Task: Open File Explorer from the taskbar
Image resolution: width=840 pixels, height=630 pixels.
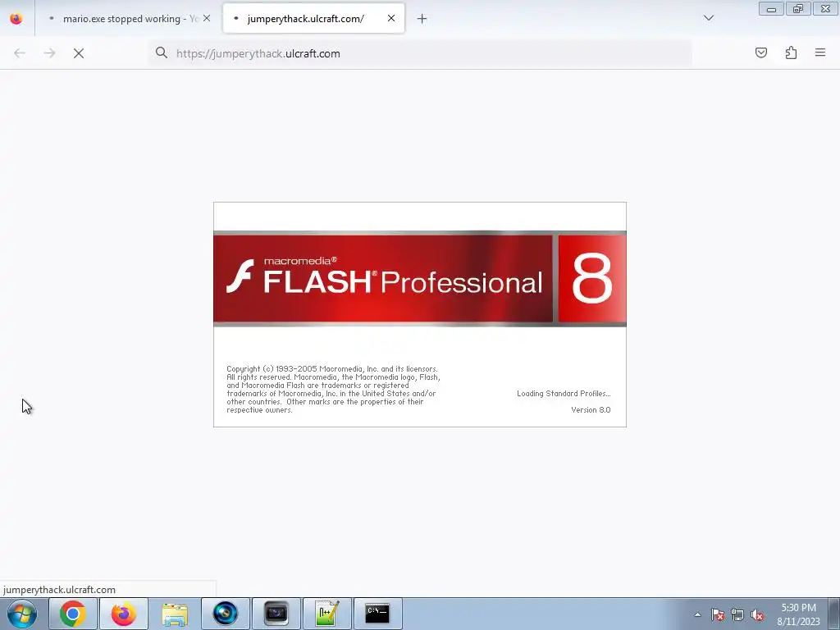Action: coord(175,614)
